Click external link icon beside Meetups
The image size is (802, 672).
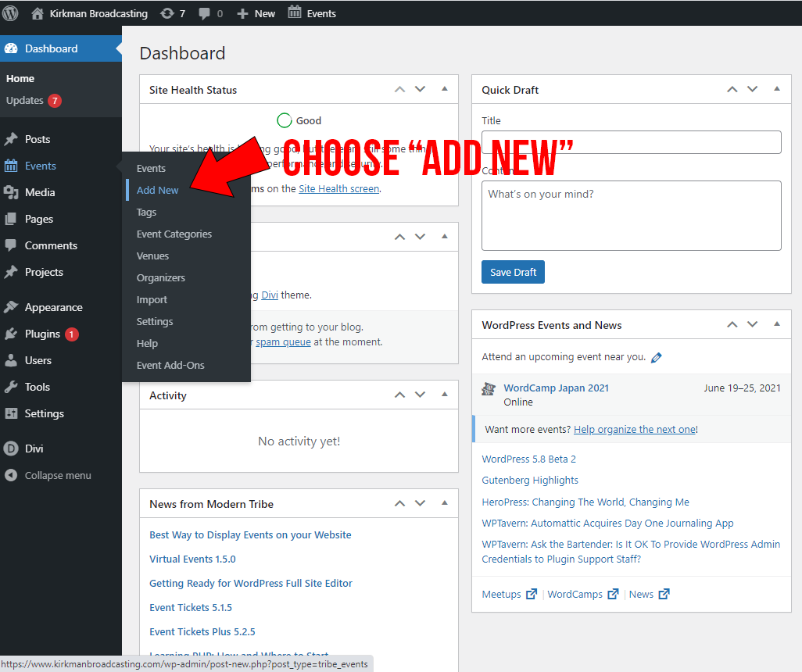pyautogui.click(x=532, y=594)
